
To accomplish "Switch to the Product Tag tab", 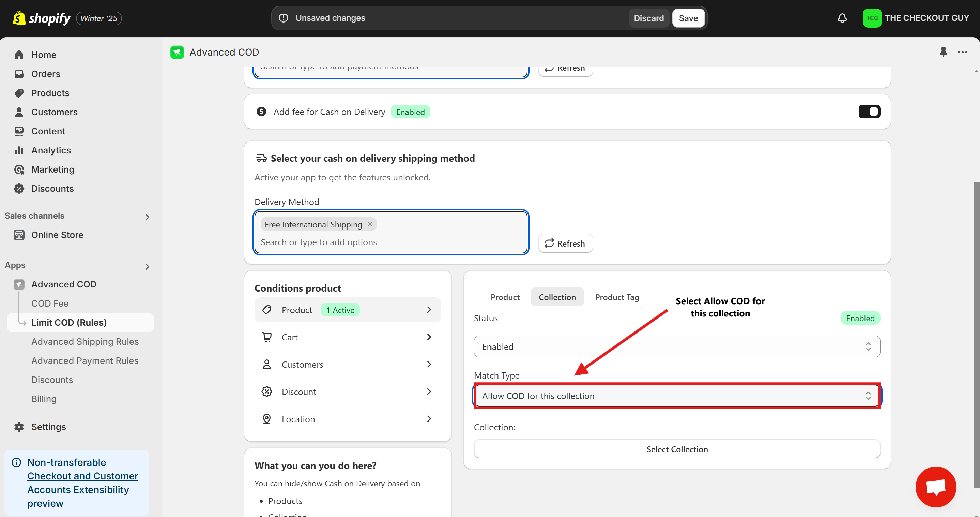I will tap(617, 297).
